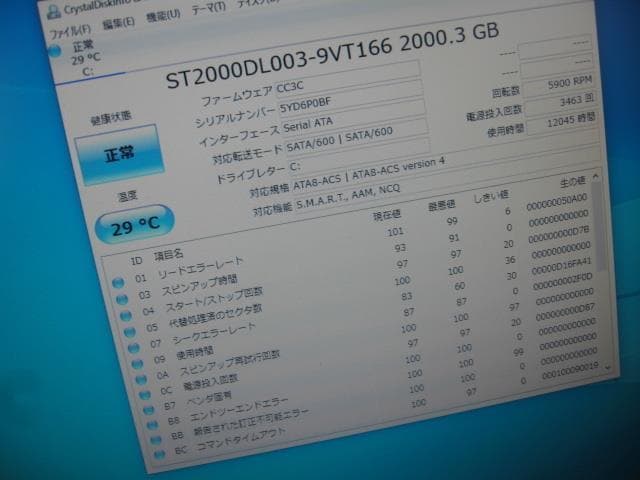Click the firmware field CC3C
640x480 pixels.
[x=347, y=76]
